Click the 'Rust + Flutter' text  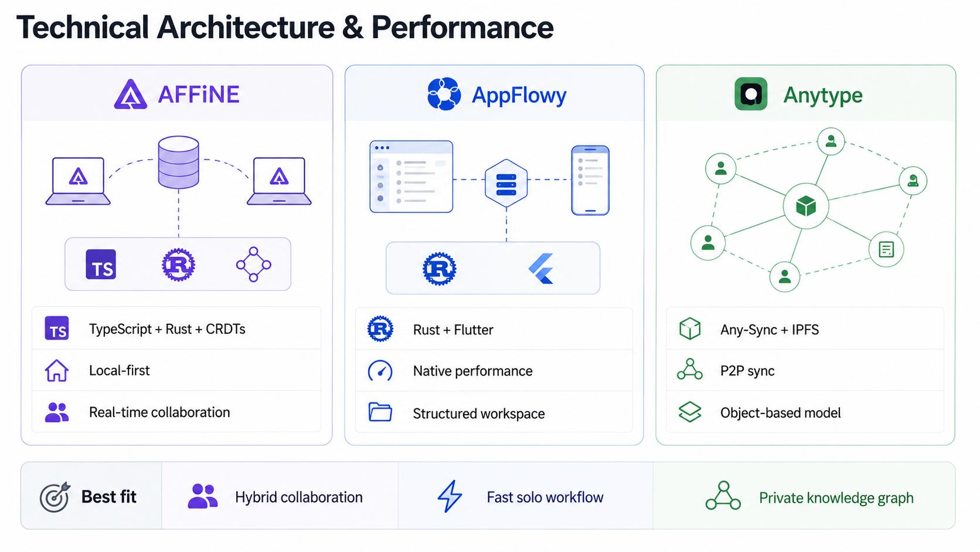(453, 330)
